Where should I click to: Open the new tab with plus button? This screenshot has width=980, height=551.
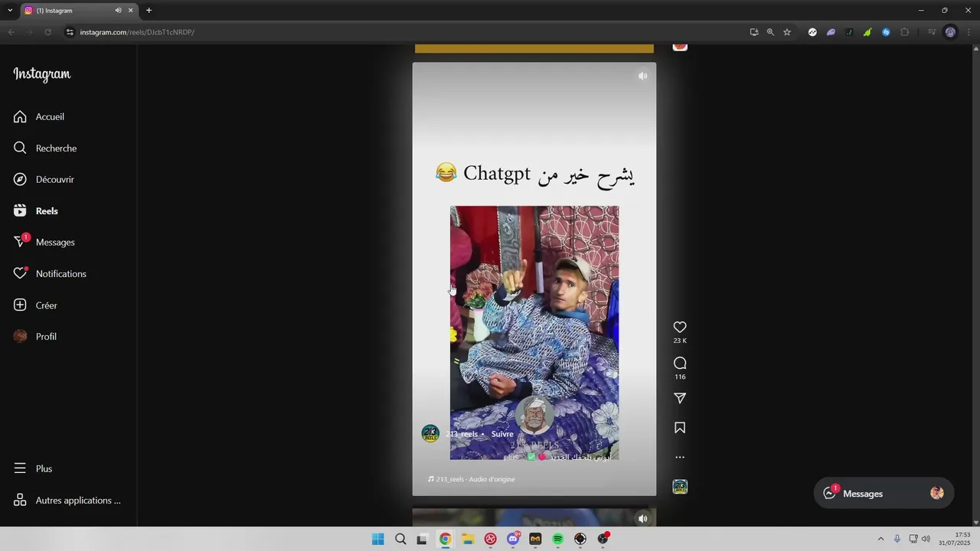pyautogui.click(x=149, y=11)
